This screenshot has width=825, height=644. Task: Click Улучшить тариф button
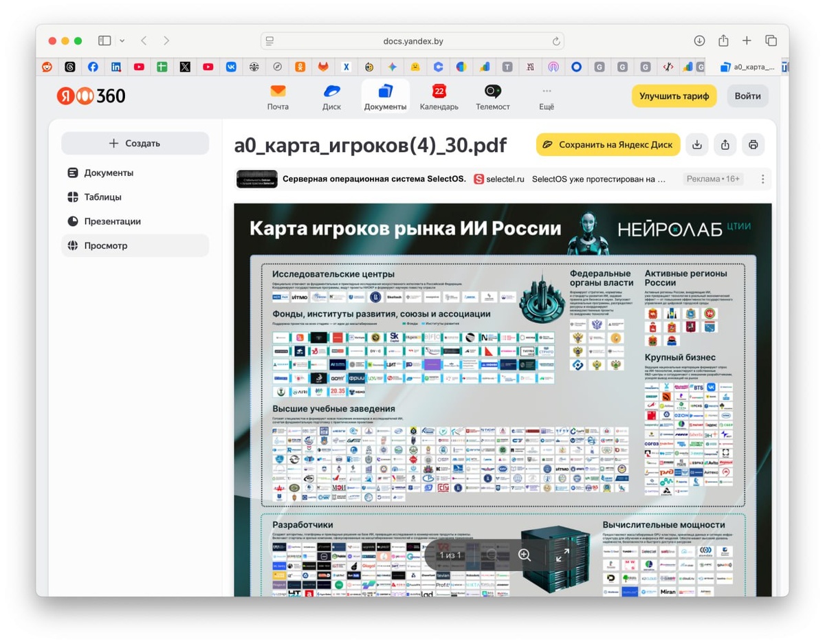[674, 96]
